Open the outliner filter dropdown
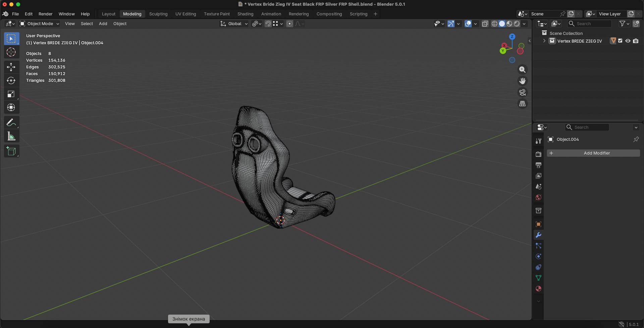This screenshot has height=328, width=644. click(624, 24)
